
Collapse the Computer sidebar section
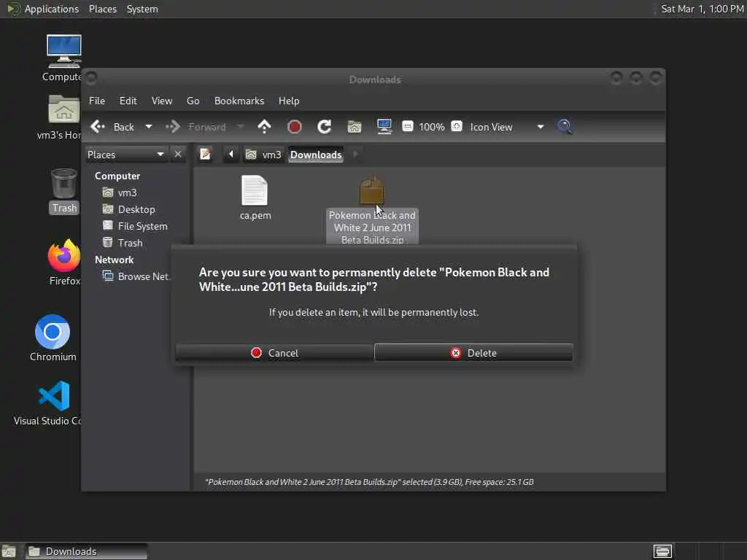(117, 176)
